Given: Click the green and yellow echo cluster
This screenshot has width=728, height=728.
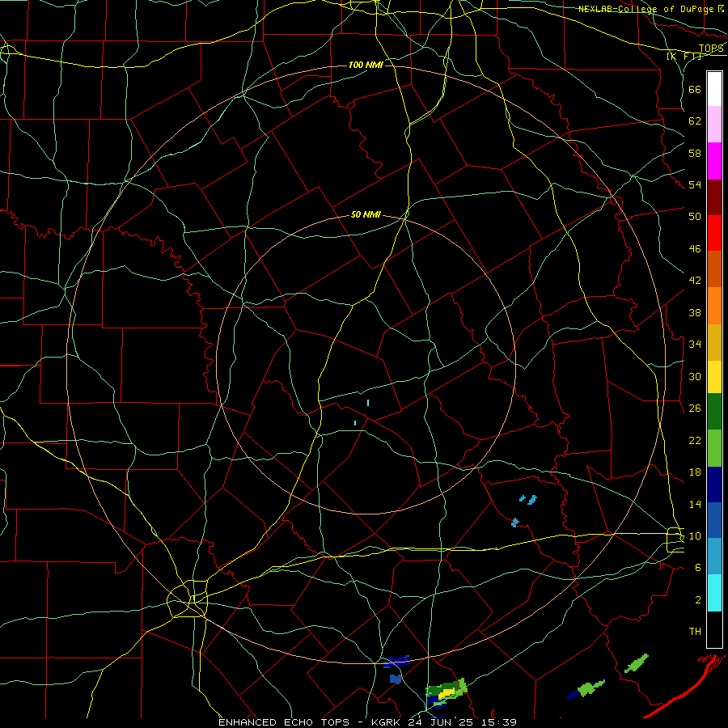Looking at the screenshot, I should (446, 692).
